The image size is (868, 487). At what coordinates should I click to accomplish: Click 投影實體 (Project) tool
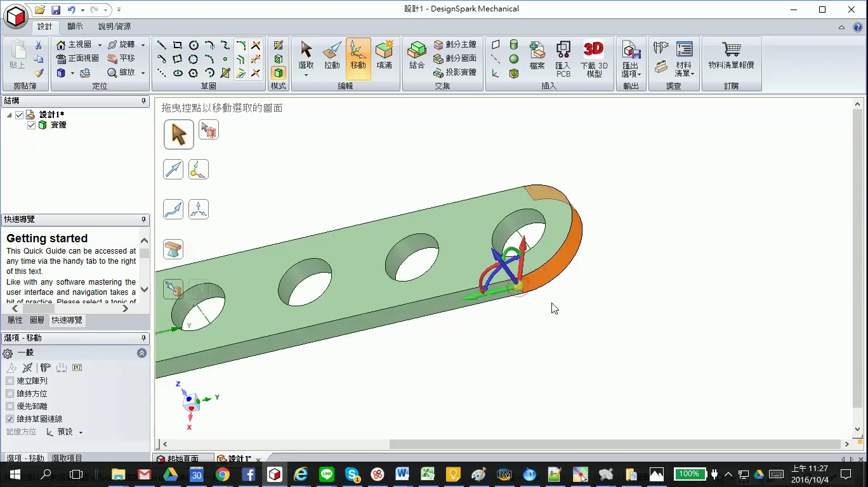coord(455,72)
